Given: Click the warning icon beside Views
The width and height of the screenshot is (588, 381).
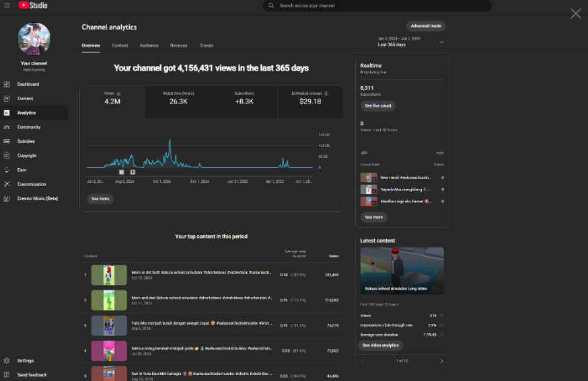Looking at the screenshot, I should (x=118, y=93).
